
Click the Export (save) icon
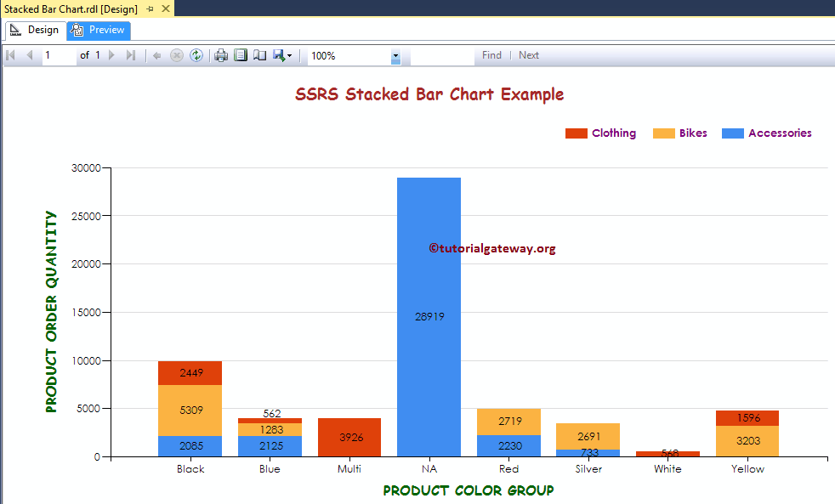tap(276, 54)
